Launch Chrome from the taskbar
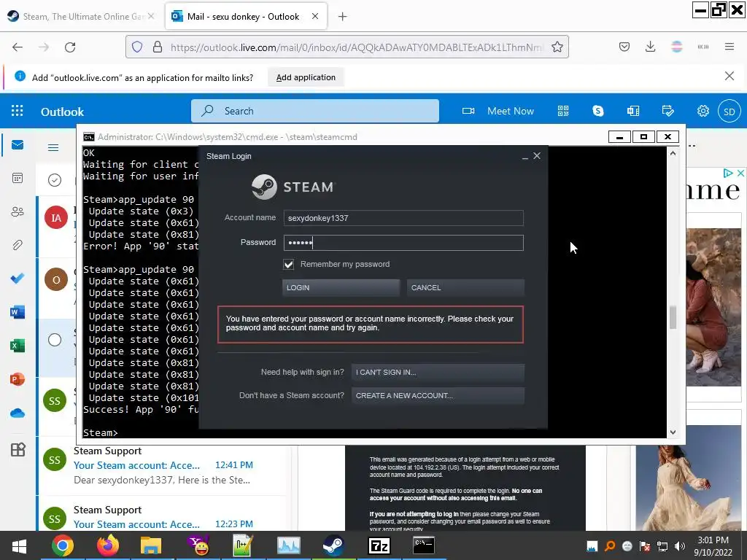 tap(63, 545)
